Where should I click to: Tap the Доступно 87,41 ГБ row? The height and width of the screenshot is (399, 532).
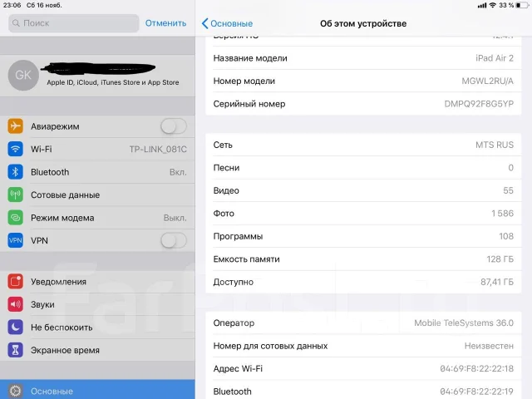363,282
